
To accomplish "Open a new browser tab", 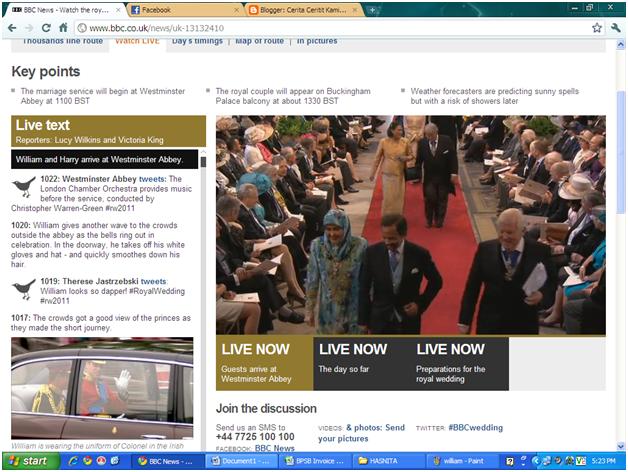I will [372, 10].
